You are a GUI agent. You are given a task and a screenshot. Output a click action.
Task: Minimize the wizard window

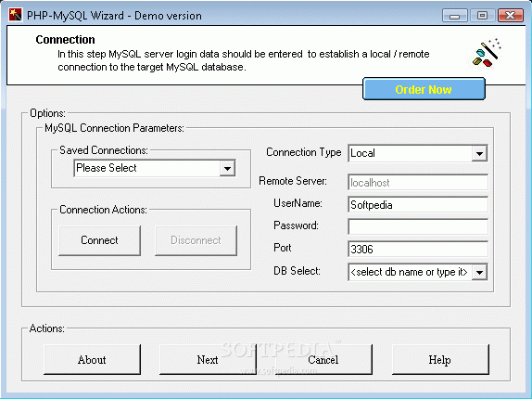[x=455, y=16]
